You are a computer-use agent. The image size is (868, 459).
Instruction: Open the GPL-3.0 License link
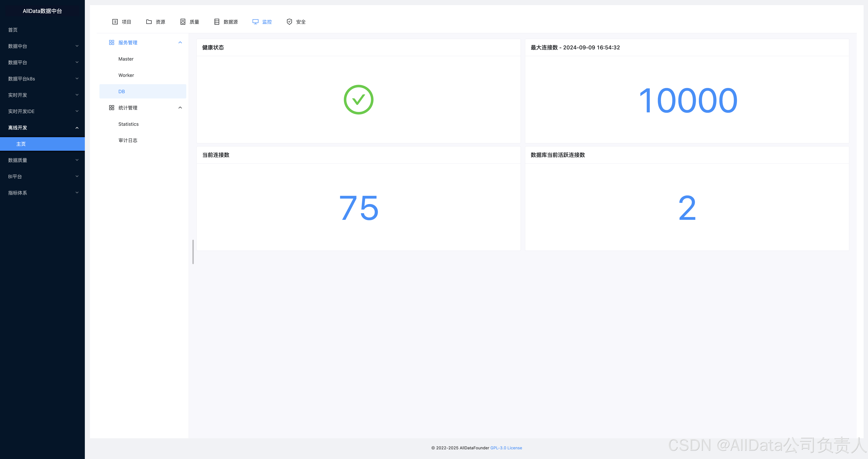tap(506, 448)
